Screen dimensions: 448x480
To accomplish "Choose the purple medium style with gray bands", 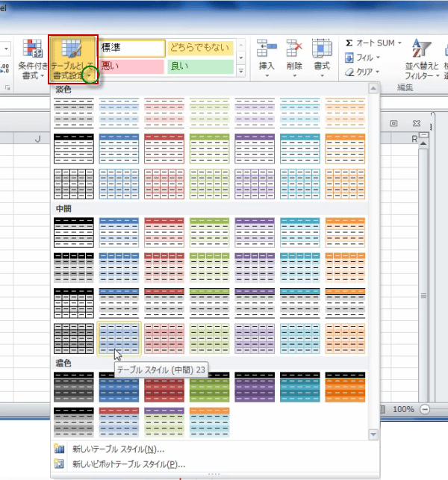I will point(255,303).
